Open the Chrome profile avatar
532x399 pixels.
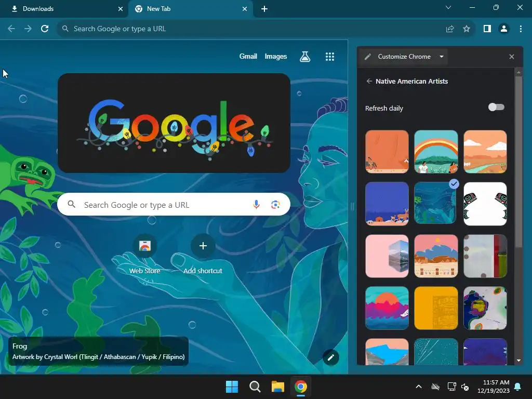point(504,29)
